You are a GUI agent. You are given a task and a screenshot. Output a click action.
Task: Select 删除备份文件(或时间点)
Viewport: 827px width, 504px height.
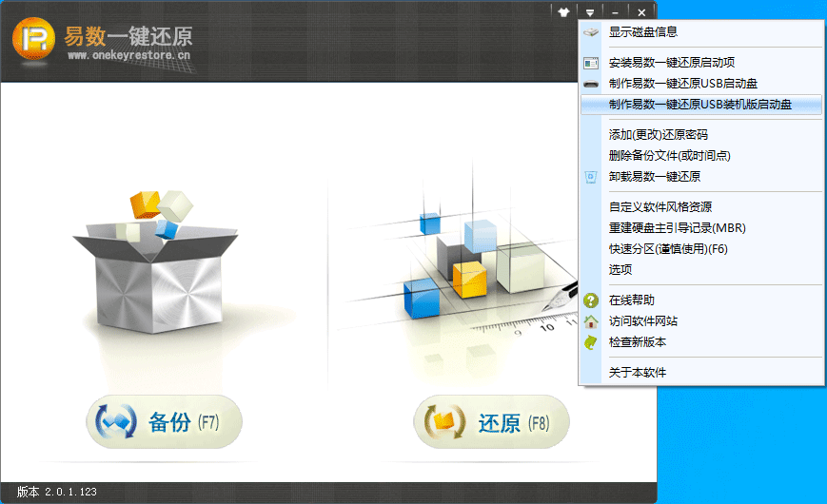[x=701, y=156]
